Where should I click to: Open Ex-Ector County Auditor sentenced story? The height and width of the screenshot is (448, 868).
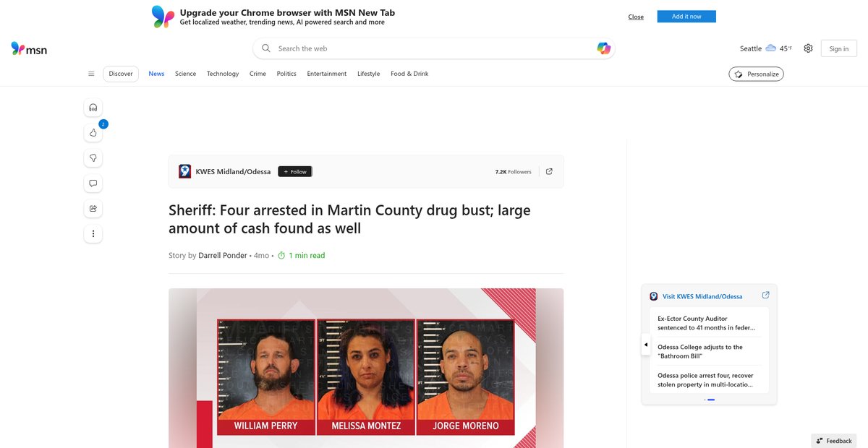point(706,323)
